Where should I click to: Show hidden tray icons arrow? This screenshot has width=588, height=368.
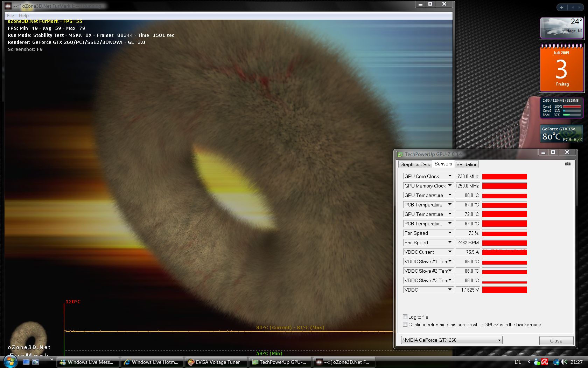(529, 362)
